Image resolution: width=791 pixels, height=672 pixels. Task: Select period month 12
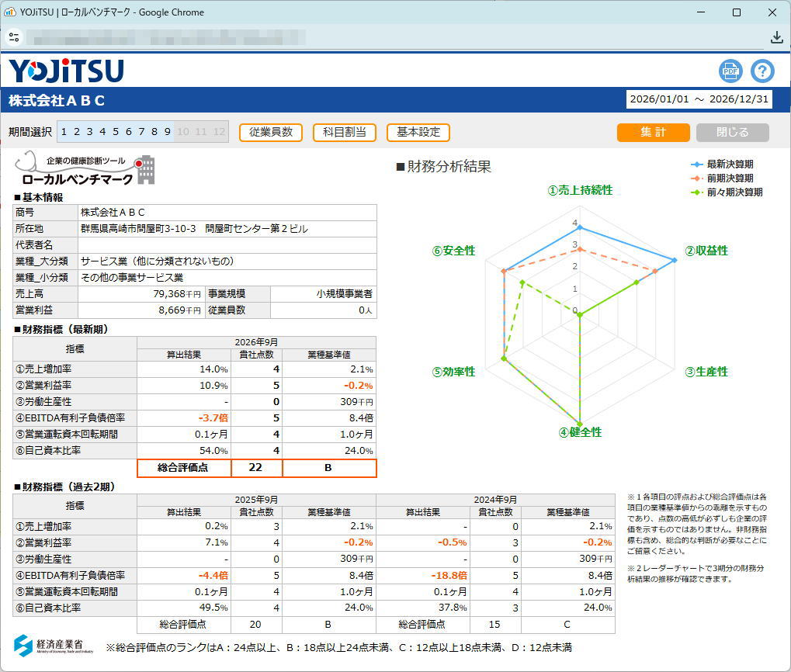[219, 132]
